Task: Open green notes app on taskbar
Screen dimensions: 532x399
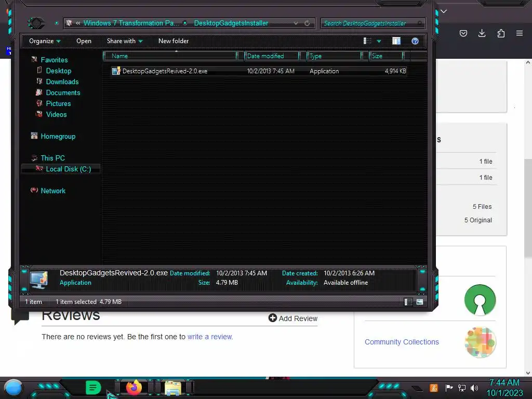Action: [94, 388]
